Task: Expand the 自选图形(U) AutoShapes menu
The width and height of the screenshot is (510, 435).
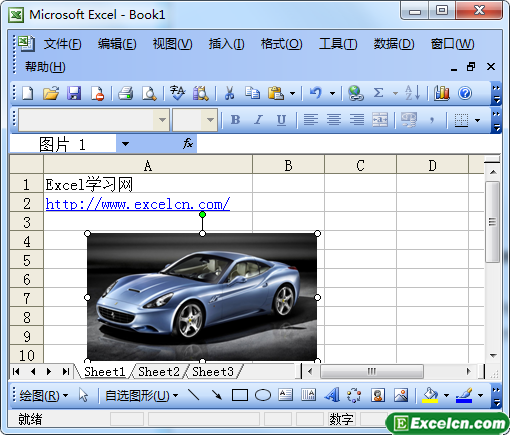Action: point(141,396)
